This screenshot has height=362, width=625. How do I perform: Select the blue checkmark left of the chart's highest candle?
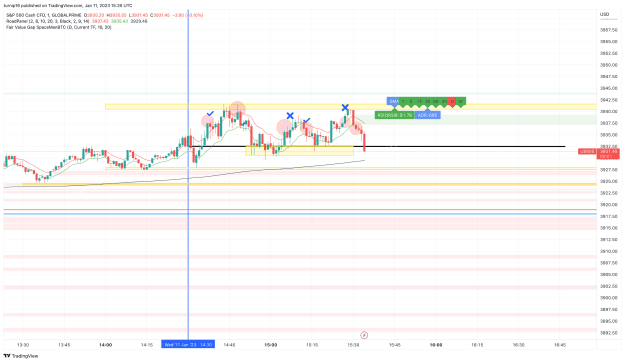point(210,114)
